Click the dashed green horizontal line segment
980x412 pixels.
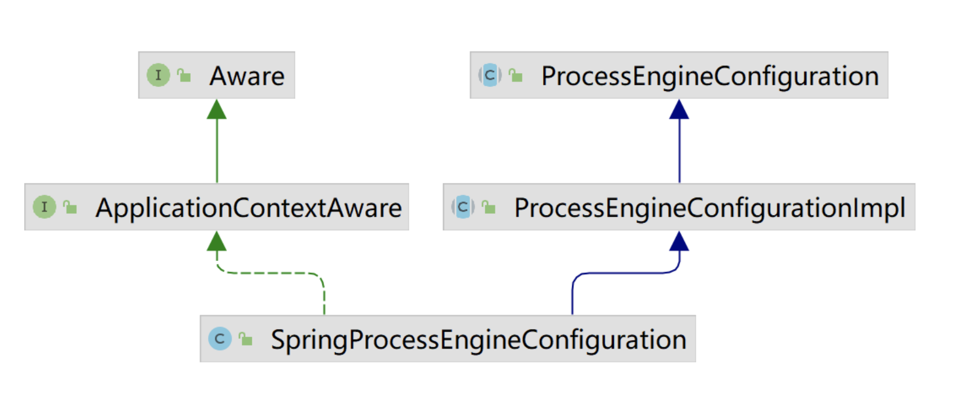click(272, 273)
